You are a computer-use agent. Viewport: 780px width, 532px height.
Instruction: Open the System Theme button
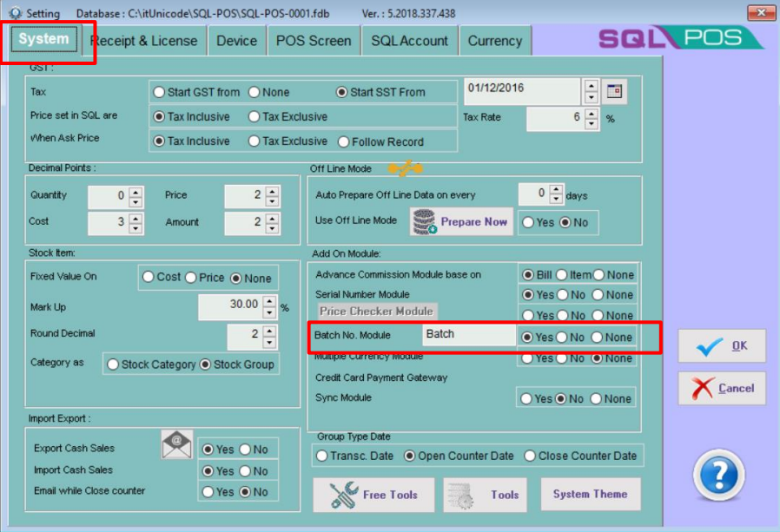[x=590, y=494]
